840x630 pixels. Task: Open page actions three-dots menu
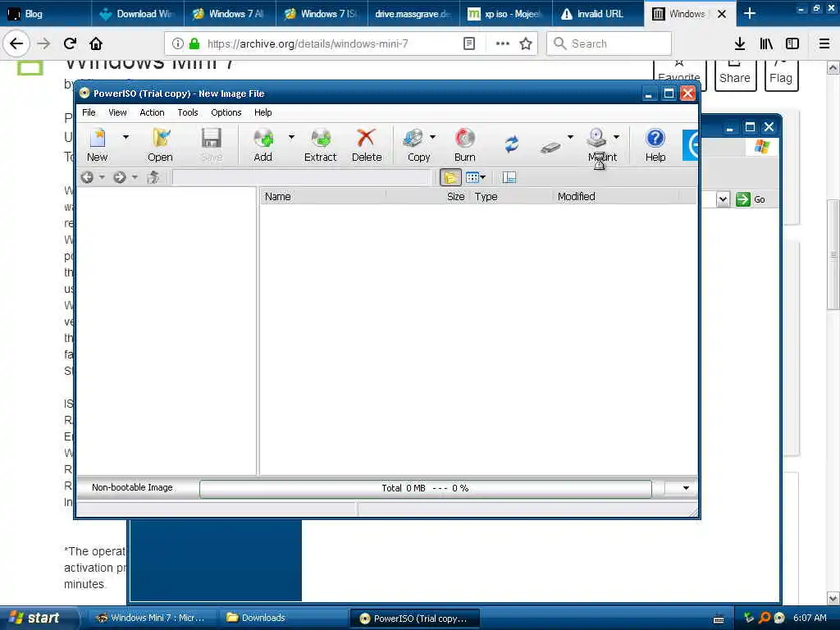coord(503,43)
